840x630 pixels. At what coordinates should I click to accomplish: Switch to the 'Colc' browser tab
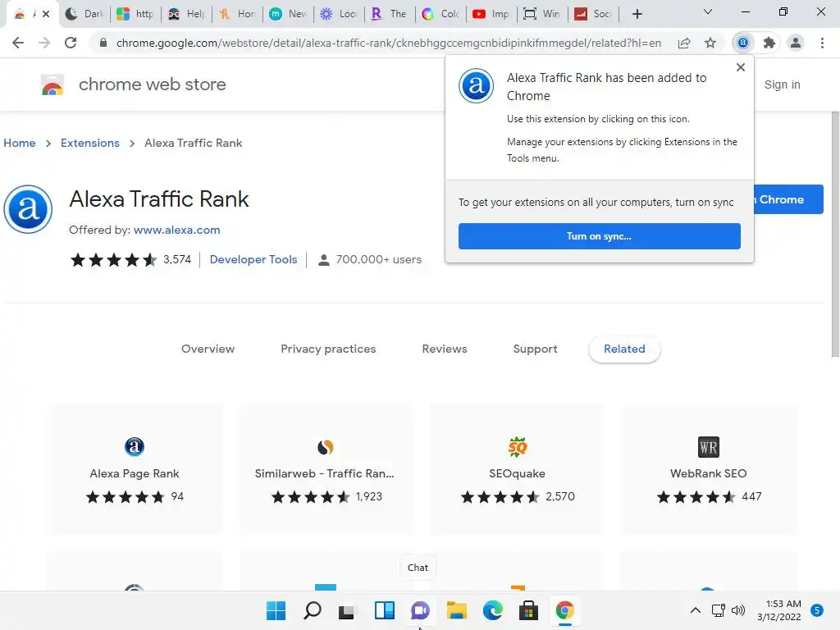(x=441, y=14)
